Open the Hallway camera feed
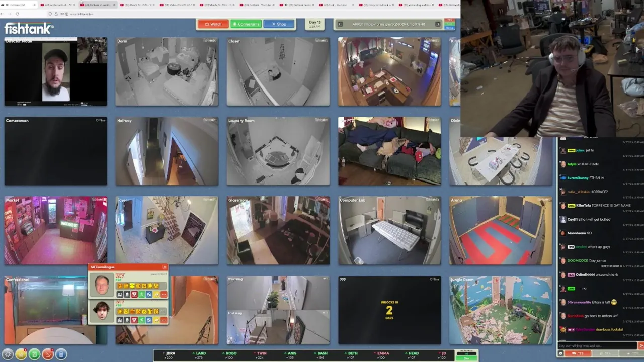Screen dimensions: 644x362 167,151
